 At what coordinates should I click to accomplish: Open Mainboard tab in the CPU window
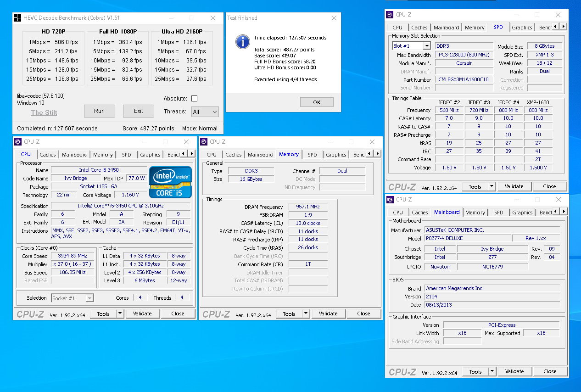74,155
